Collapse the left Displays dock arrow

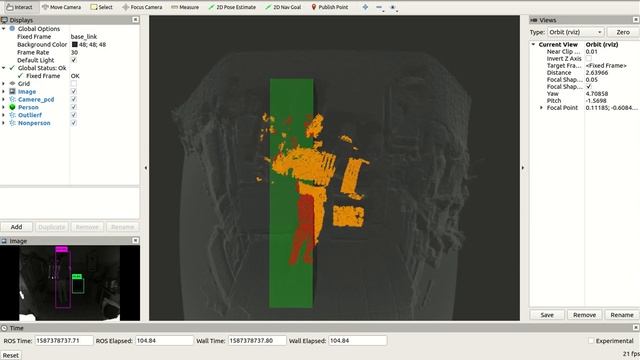click(146, 168)
